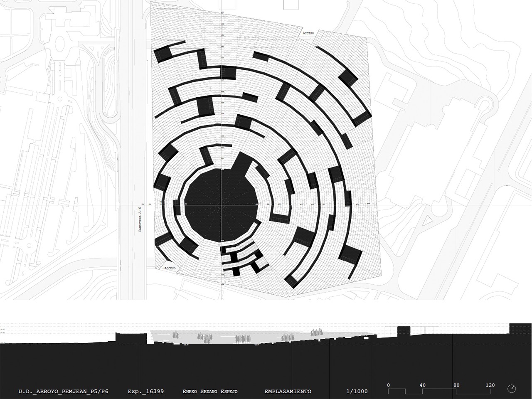Click the black square block at top-left of plan
532x399 pixels.
click(x=162, y=54)
